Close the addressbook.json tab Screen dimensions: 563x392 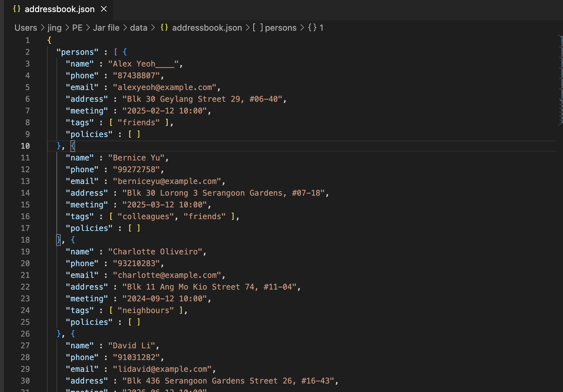tap(104, 9)
